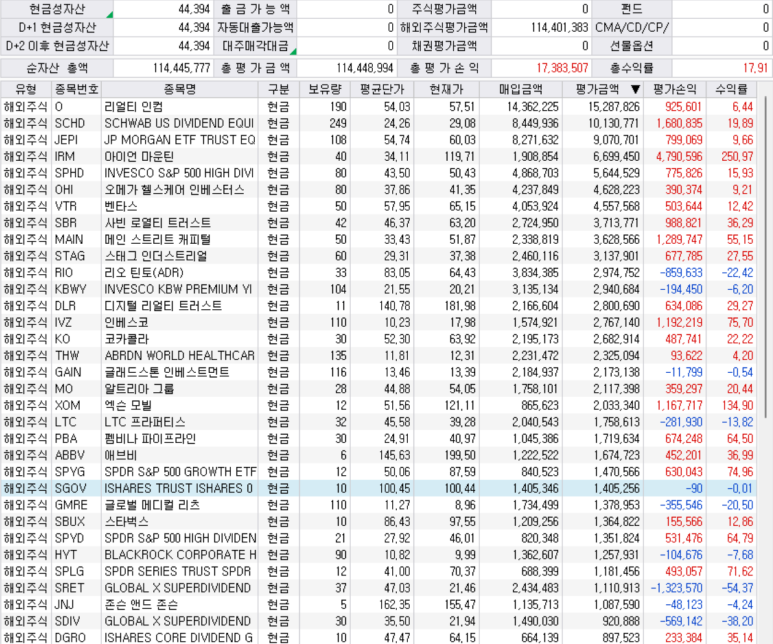Select the LTC 프라퍼티스 row
The height and width of the screenshot is (644, 773).
coord(379,422)
